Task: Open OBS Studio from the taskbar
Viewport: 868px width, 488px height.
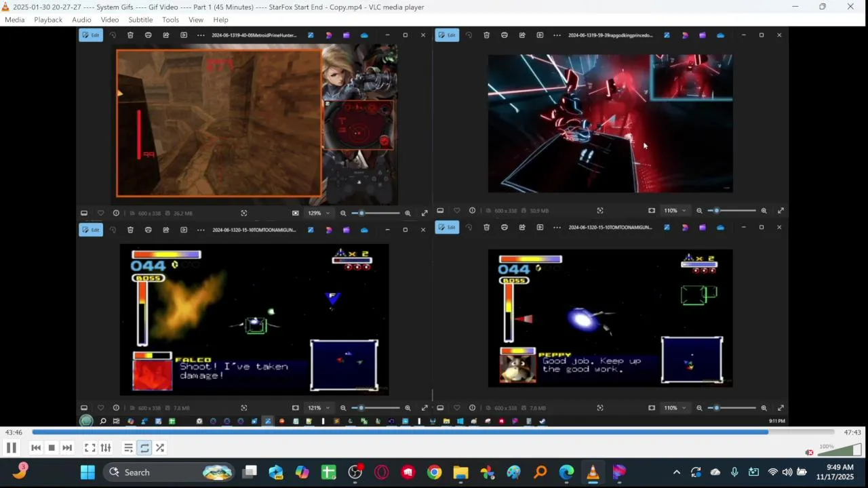Action: pos(355,472)
